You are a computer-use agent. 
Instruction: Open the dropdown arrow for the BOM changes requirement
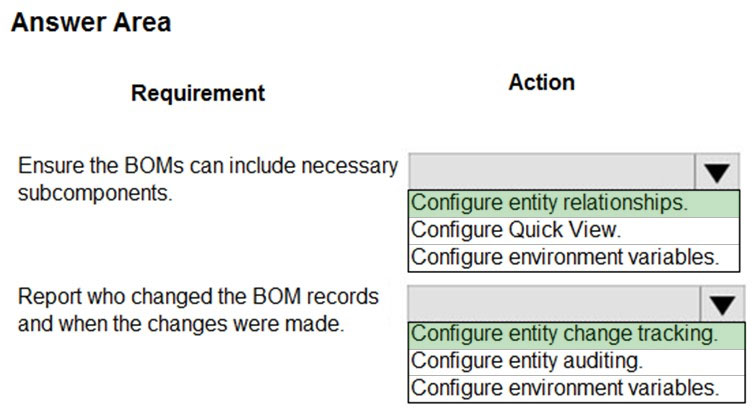(722, 304)
